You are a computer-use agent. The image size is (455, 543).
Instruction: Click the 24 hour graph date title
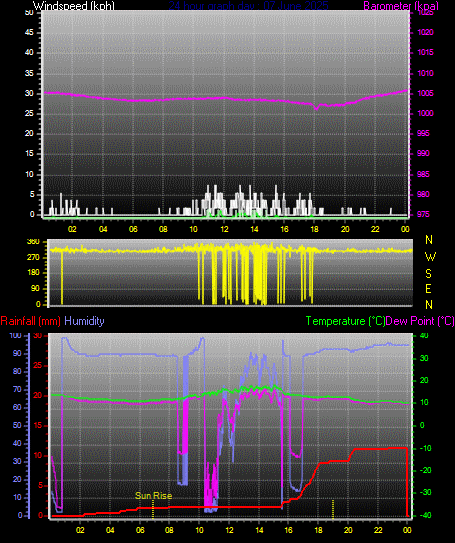248,6
